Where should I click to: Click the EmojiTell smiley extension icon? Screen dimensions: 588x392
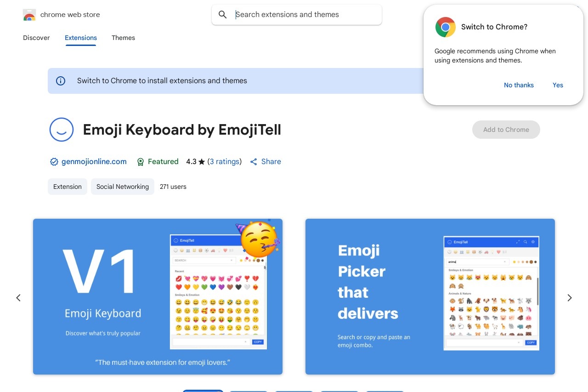62,130
